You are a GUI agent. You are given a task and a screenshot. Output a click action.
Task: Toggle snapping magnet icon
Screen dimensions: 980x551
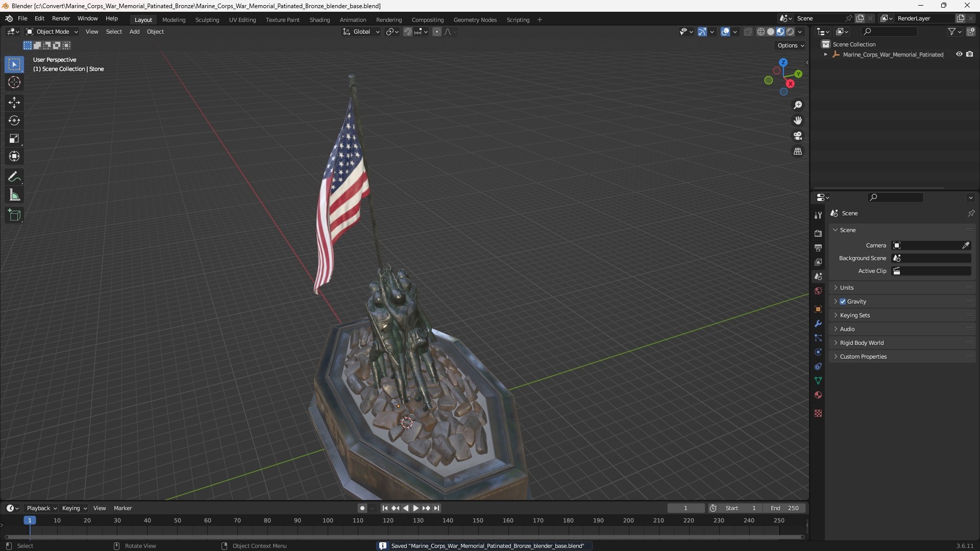(x=408, y=32)
